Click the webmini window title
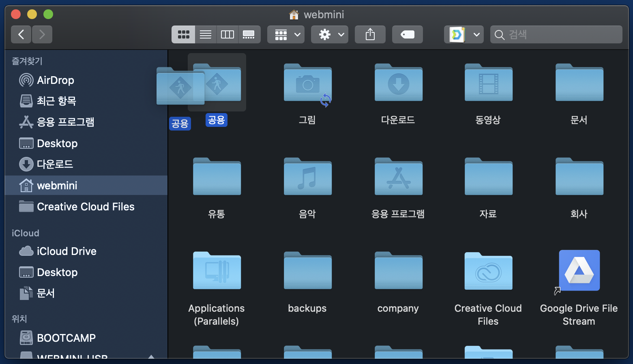Viewport: 633px width, 364px height. pyautogui.click(x=317, y=15)
